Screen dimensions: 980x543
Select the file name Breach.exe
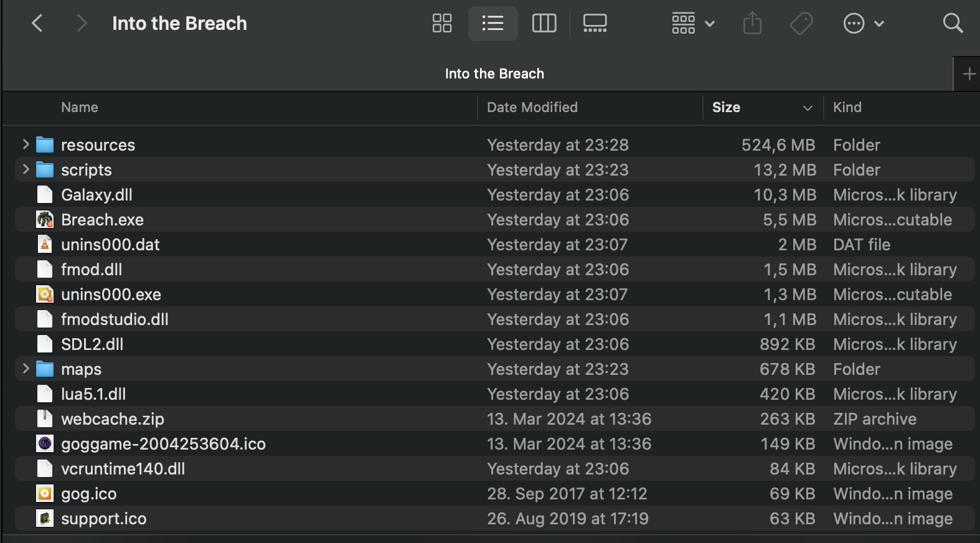[x=102, y=220]
